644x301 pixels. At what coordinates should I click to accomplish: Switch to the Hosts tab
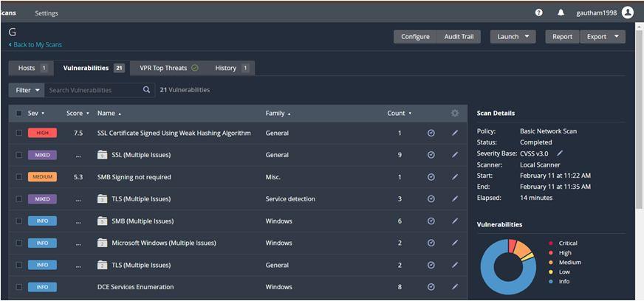pos(31,68)
